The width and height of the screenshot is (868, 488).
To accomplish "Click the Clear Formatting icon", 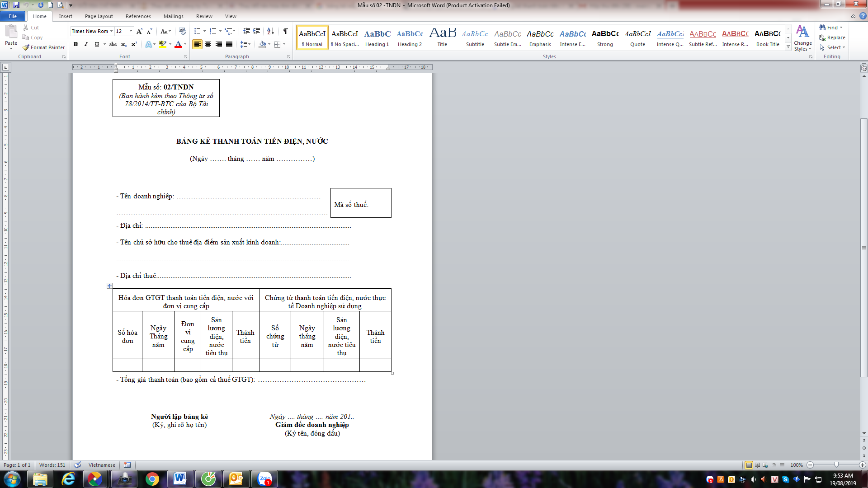I will (183, 31).
